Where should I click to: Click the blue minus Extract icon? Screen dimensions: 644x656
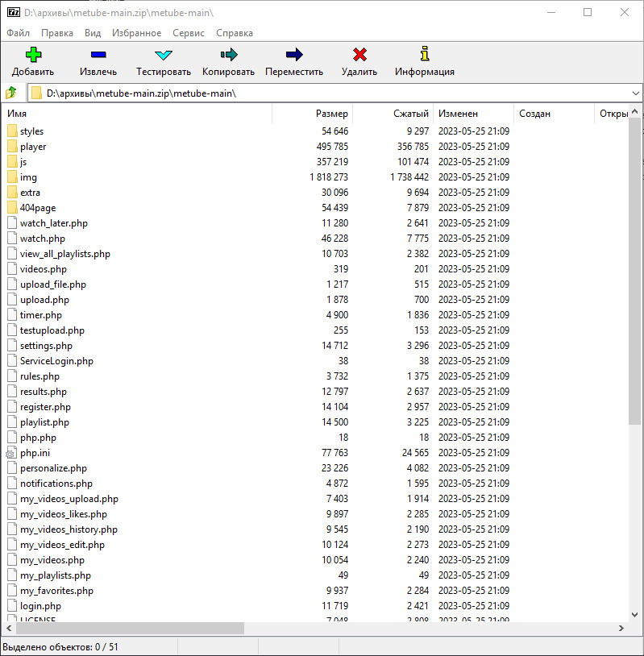(98, 55)
